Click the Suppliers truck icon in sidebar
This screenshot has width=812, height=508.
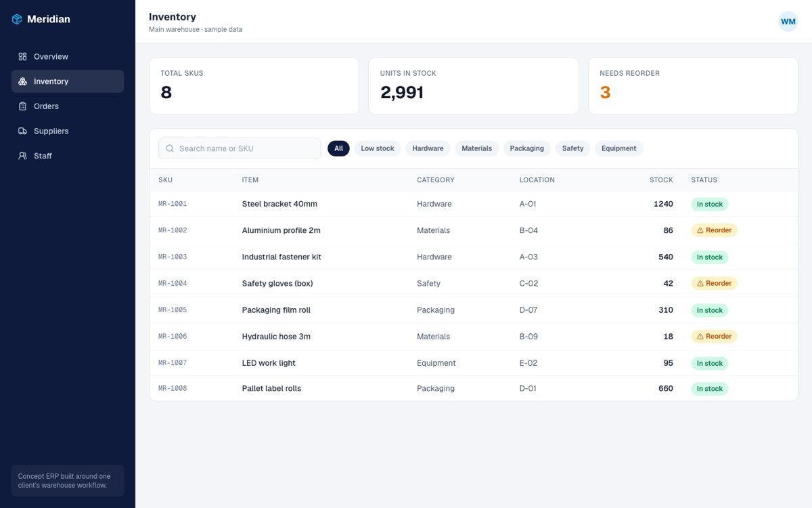click(x=22, y=131)
